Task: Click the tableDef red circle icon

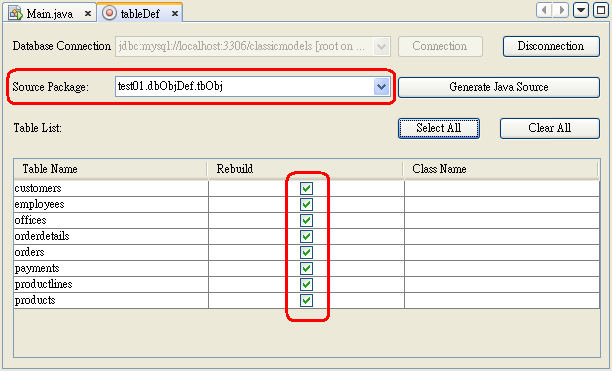Action: pos(109,13)
